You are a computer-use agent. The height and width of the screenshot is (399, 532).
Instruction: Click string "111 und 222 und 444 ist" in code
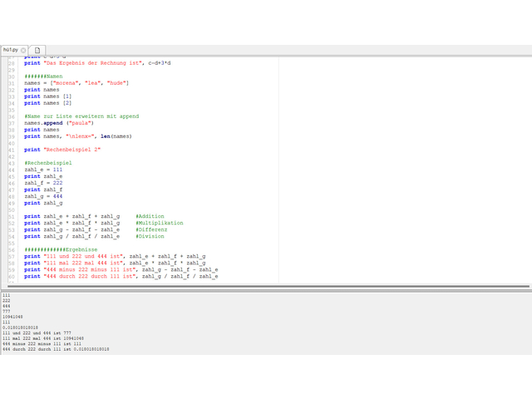tap(83, 256)
